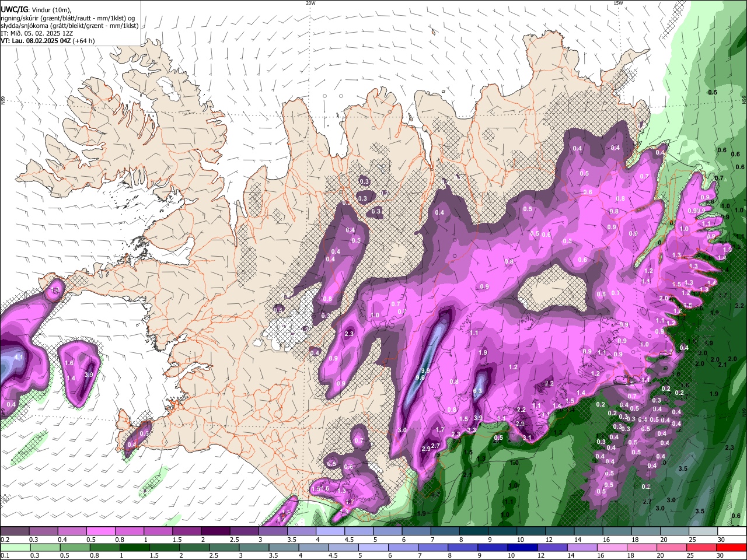Click the crimson 25 rain legend swatch
The height and width of the screenshot is (560, 747).
click(702, 548)
